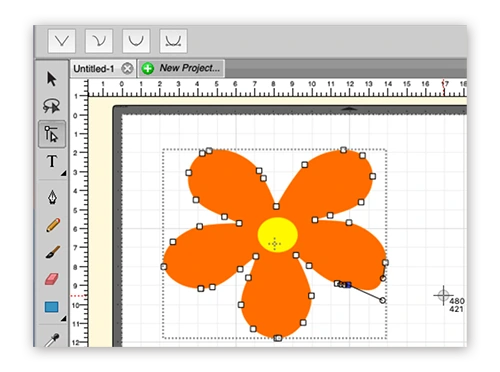Open the New Project tab
The height and width of the screenshot is (372, 500).
[181, 68]
